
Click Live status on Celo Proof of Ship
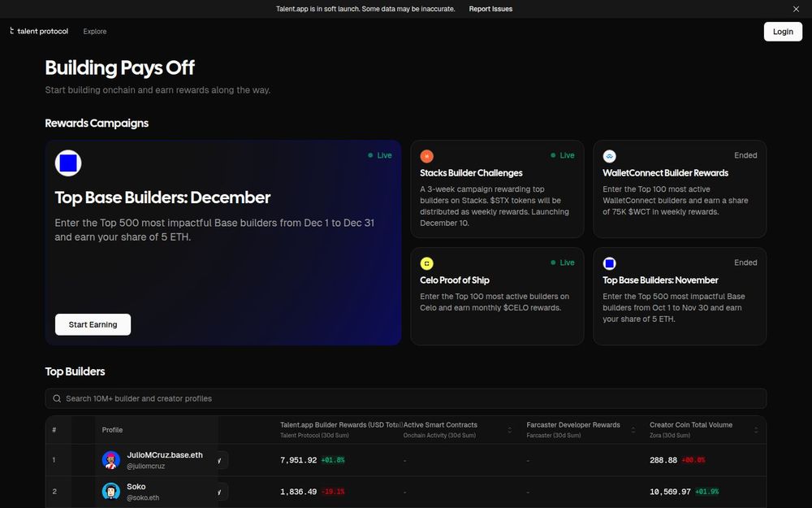pos(563,263)
